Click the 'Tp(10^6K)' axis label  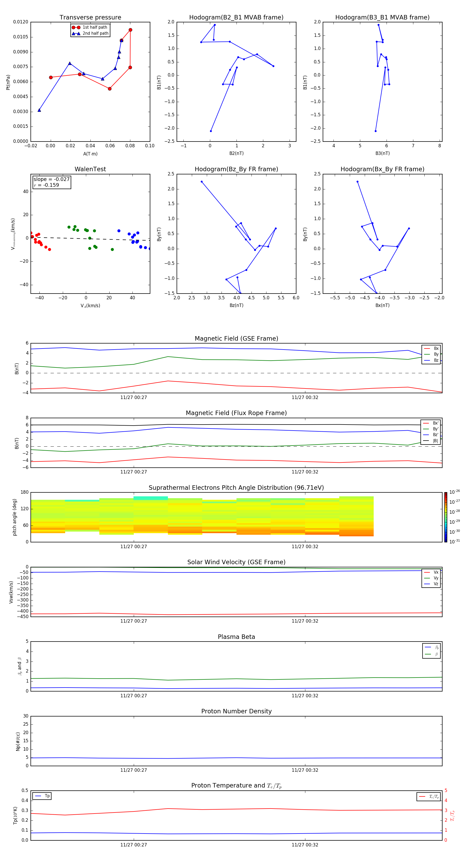pos(15,815)
